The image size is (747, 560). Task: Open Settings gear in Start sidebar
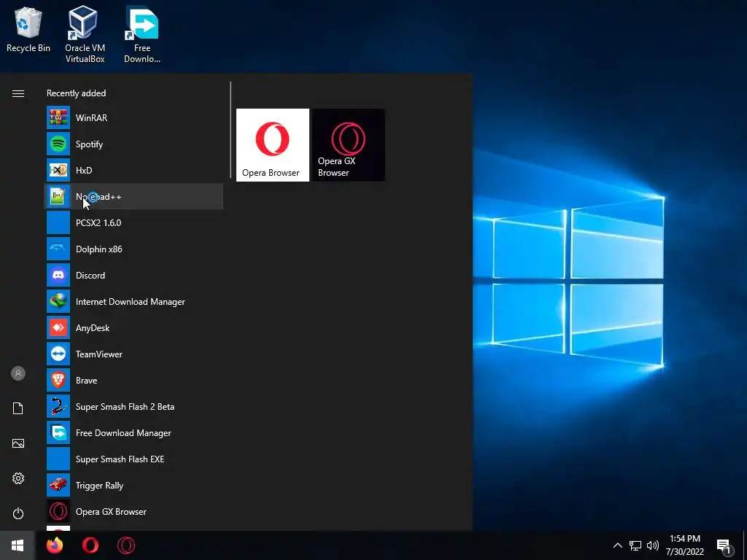[x=18, y=478]
